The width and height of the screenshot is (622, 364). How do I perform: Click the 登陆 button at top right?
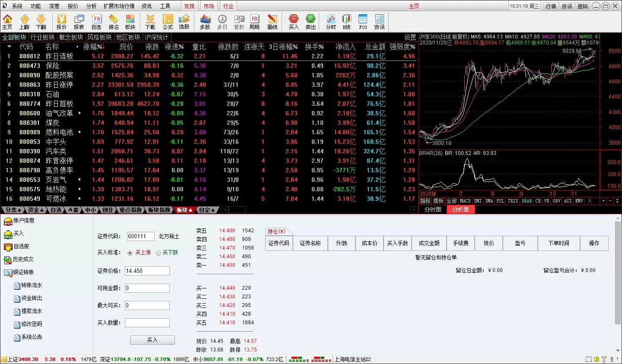click(x=583, y=6)
